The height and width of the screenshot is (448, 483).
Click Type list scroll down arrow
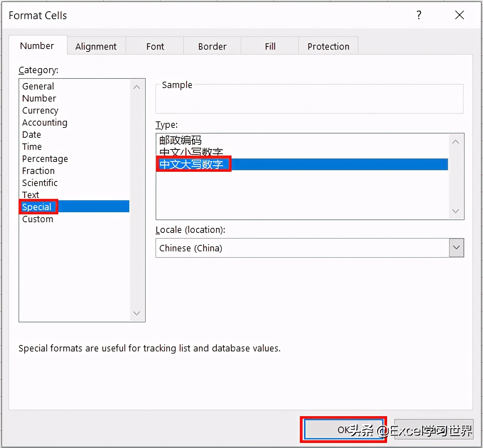tap(456, 211)
